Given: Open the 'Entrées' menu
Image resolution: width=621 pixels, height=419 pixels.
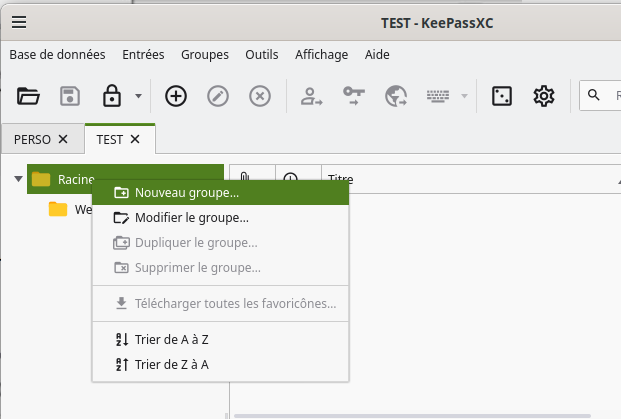Looking at the screenshot, I should [x=143, y=55].
